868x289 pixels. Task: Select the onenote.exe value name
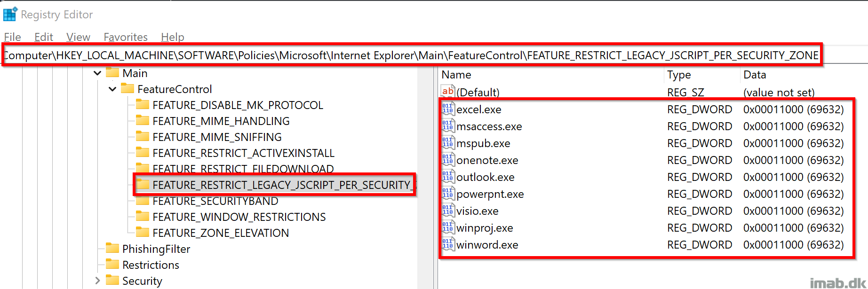tap(487, 160)
